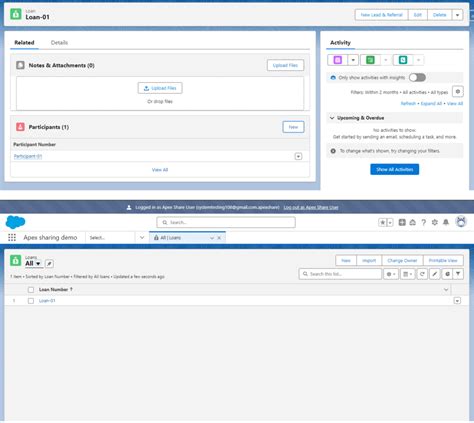Close the All | Loans workspace tab
Viewport: 474px width, 423px height.
219,238
